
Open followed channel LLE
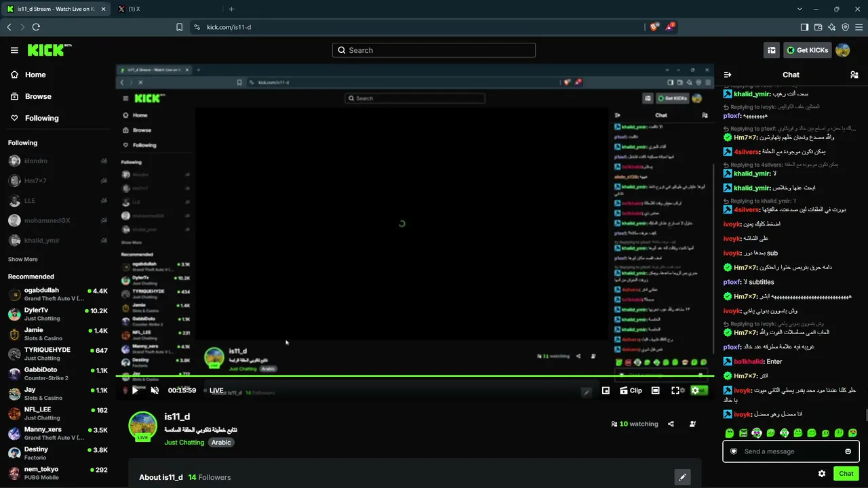click(x=58, y=201)
